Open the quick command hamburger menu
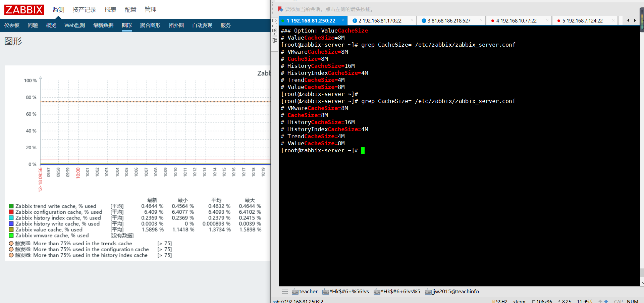Image resolution: width=644 pixels, height=303 pixels. (x=285, y=292)
